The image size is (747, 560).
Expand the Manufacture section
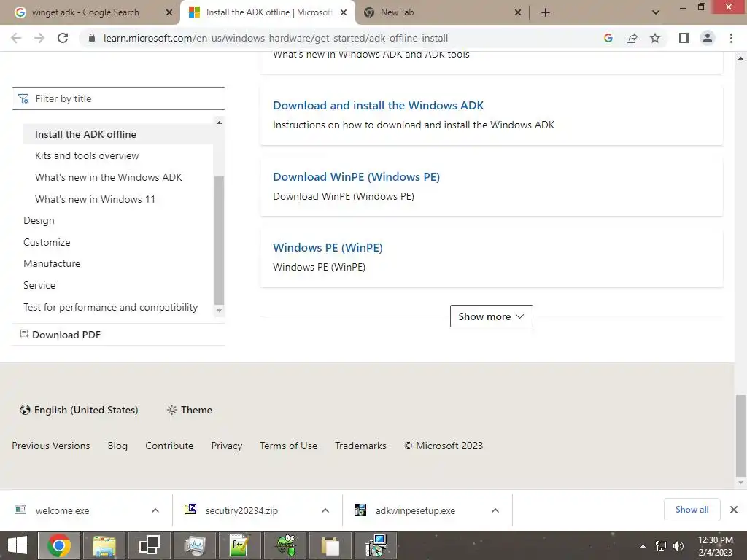pyautogui.click(x=52, y=264)
